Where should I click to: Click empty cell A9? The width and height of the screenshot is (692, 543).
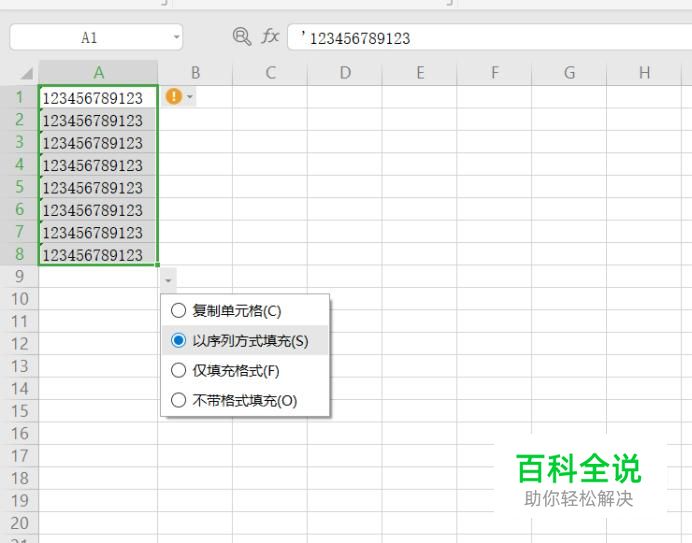pos(98,276)
